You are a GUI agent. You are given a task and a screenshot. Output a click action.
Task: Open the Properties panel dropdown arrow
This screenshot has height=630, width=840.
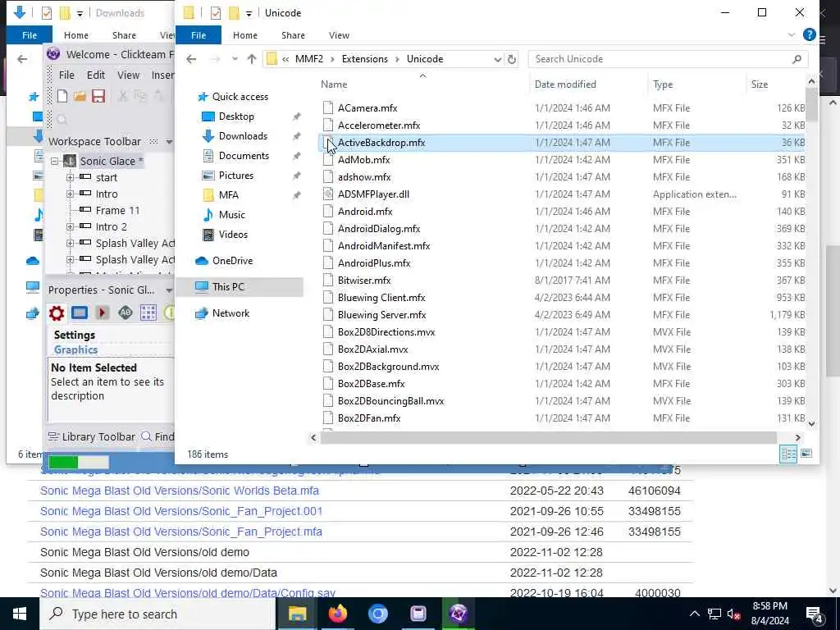click(169, 290)
